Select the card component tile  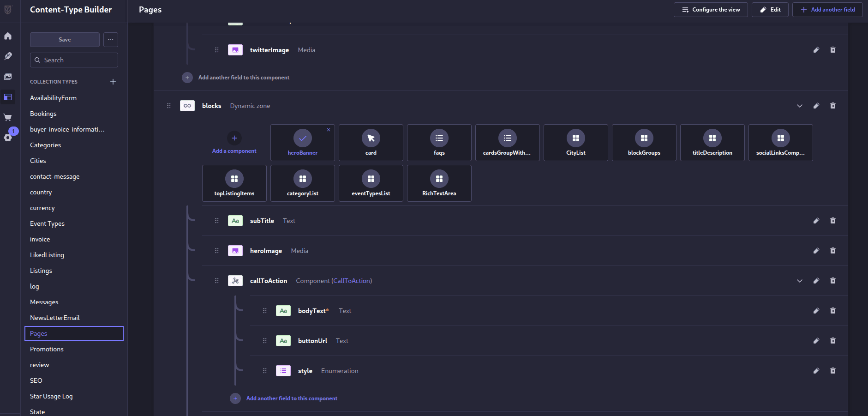pyautogui.click(x=371, y=143)
